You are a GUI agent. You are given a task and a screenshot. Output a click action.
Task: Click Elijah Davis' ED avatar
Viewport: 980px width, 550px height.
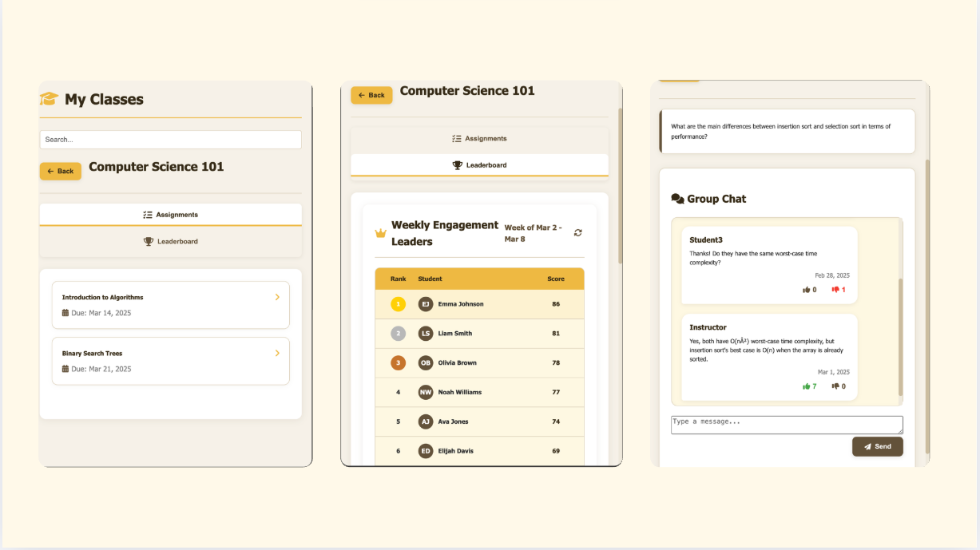[x=426, y=451]
